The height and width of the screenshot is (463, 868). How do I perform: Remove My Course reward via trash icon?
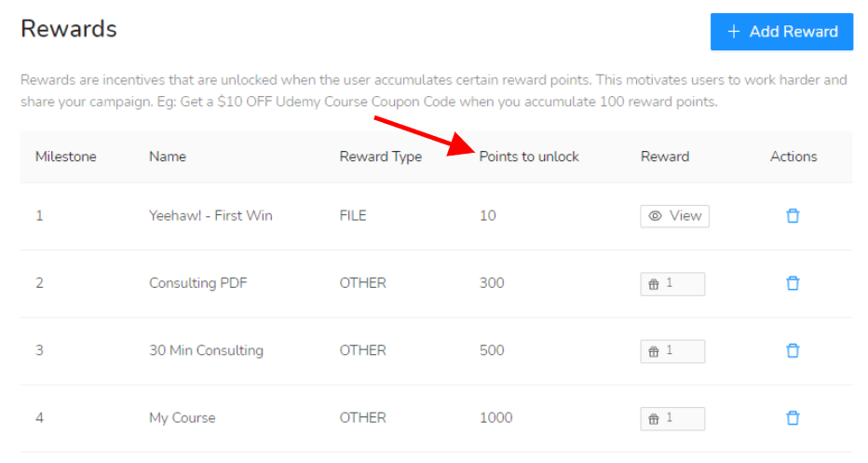[793, 418]
